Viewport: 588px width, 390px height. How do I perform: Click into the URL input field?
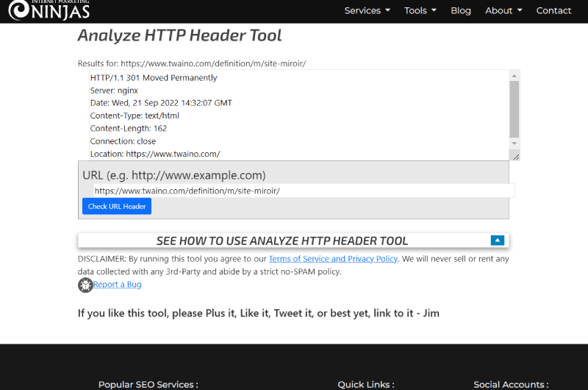click(x=304, y=191)
